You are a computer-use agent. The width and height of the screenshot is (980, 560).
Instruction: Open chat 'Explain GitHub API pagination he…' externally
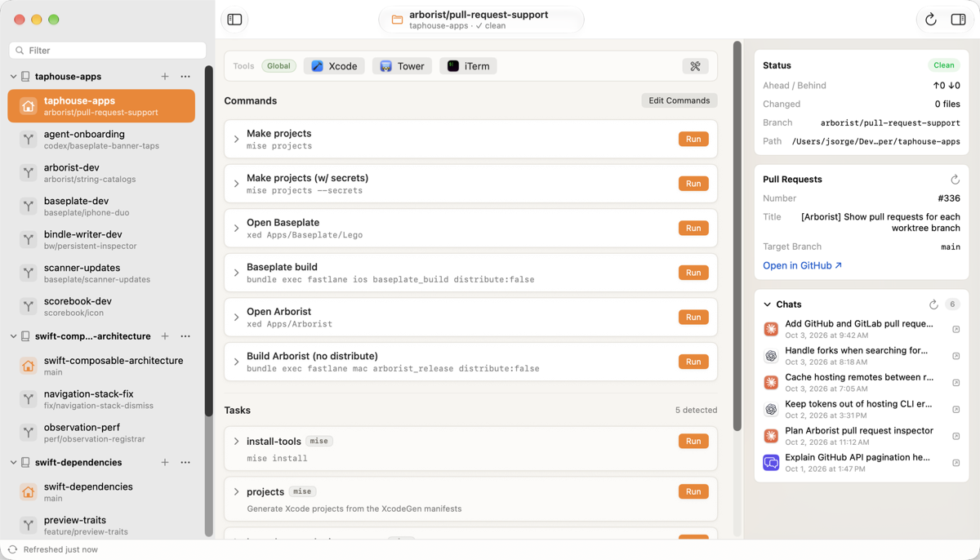point(955,463)
